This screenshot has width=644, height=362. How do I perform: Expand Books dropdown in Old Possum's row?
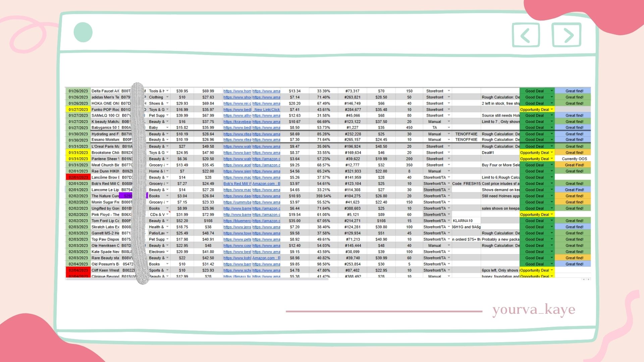(x=167, y=264)
